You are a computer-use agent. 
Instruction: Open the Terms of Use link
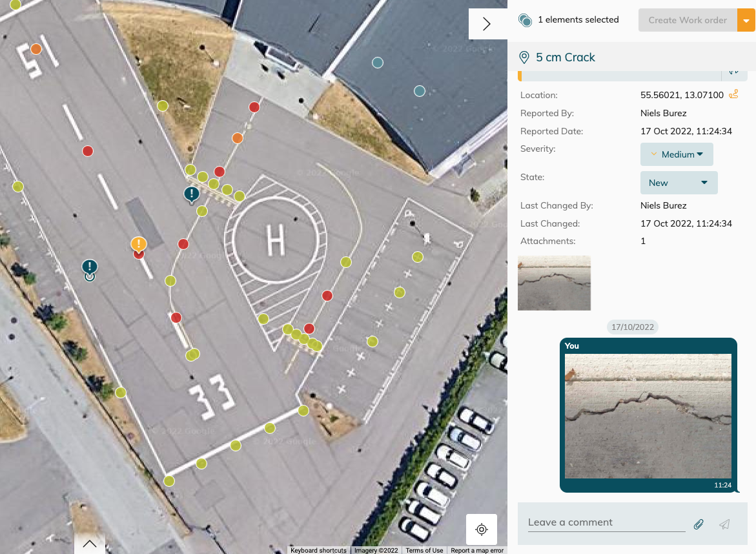[x=424, y=550]
